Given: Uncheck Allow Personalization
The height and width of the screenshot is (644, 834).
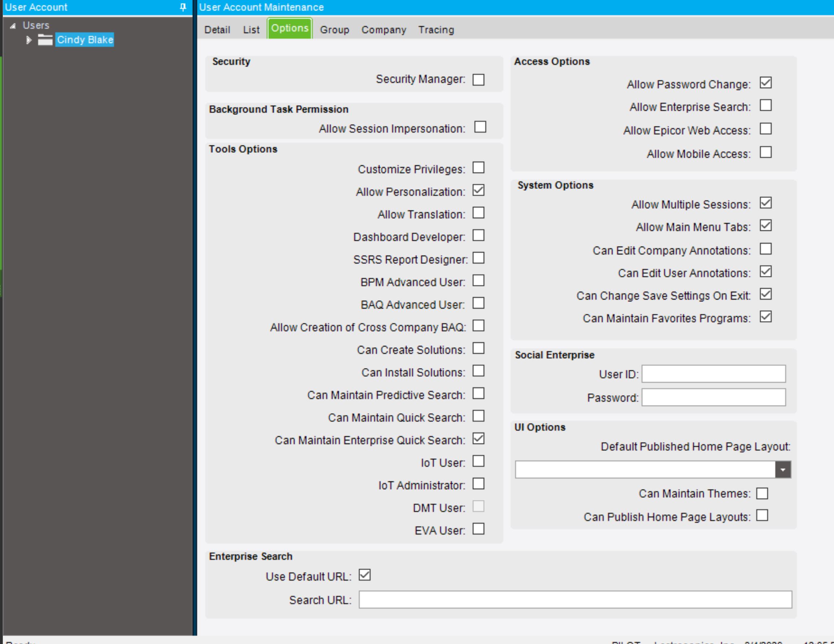Looking at the screenshot, I should point(478,190).
